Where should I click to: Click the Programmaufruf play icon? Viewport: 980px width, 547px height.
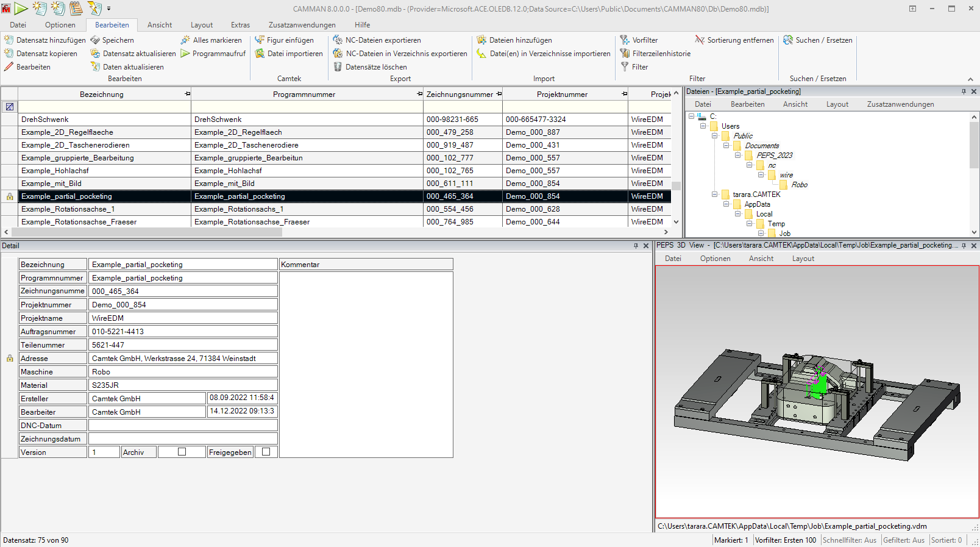coord(185,54)
